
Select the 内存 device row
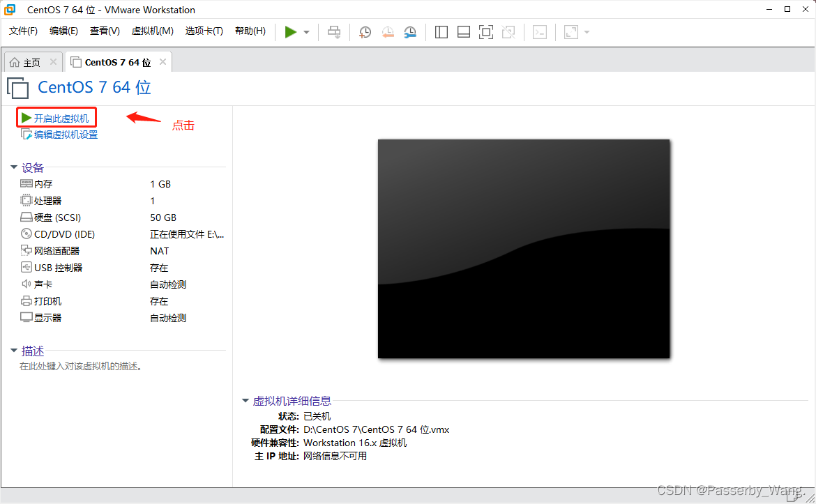coord(122,184)
